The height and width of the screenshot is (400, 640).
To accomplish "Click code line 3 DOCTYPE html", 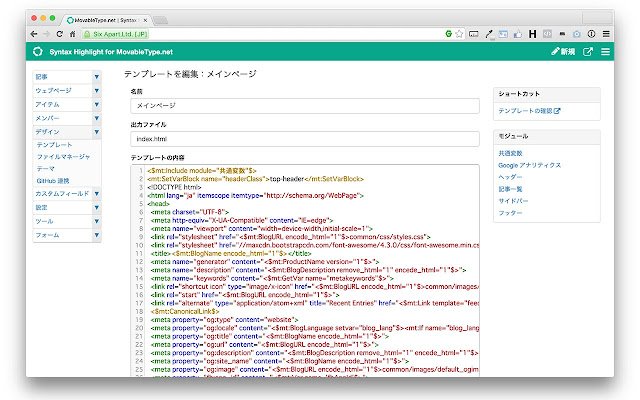I will click(174, 187).
